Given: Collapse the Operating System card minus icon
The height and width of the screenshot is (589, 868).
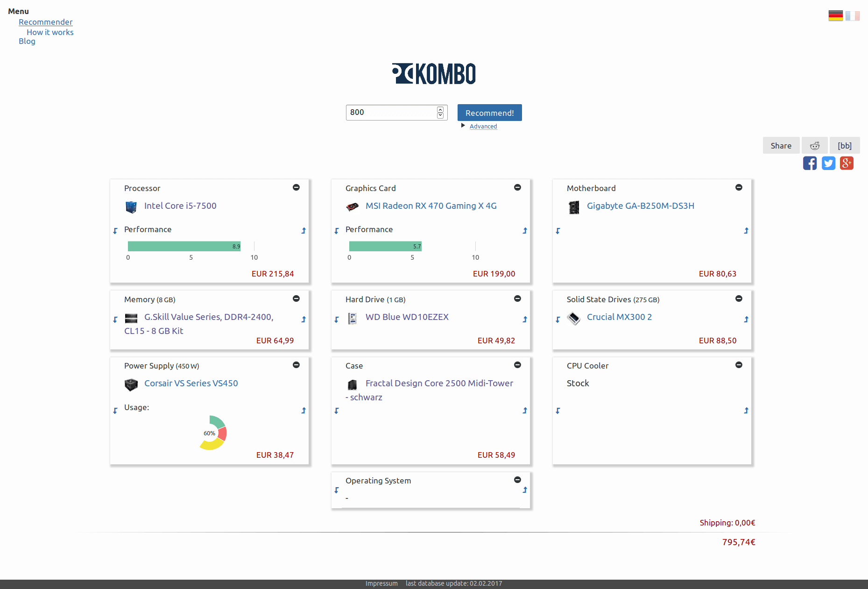Looking at the screenshot, I should coord(517,480).
